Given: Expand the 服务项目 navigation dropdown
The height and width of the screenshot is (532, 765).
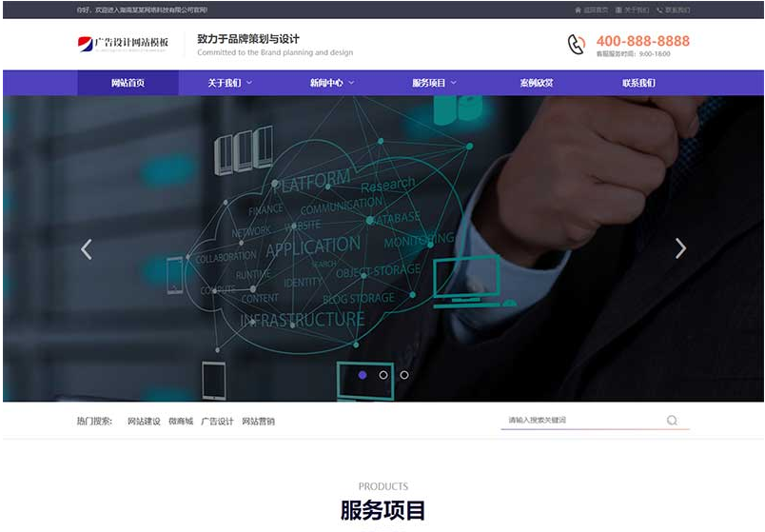Looking at the screenshot, I should pyautogui.click(x=434, y=83).
